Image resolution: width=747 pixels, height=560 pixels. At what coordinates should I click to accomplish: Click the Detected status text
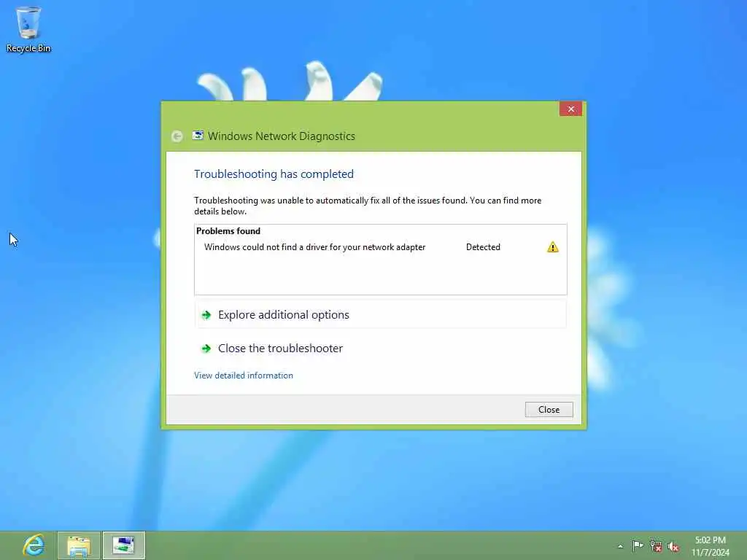(483, 247)
